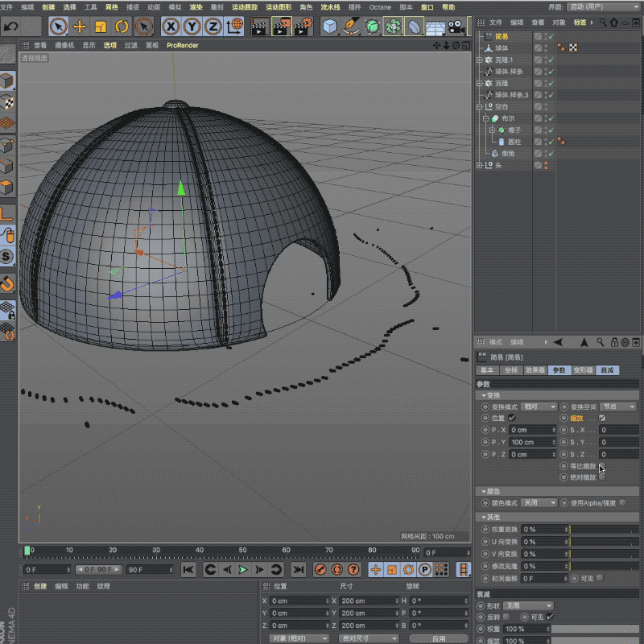Click the cube primitive icon
The image size is (644, 644).
[x=329, y=27]
